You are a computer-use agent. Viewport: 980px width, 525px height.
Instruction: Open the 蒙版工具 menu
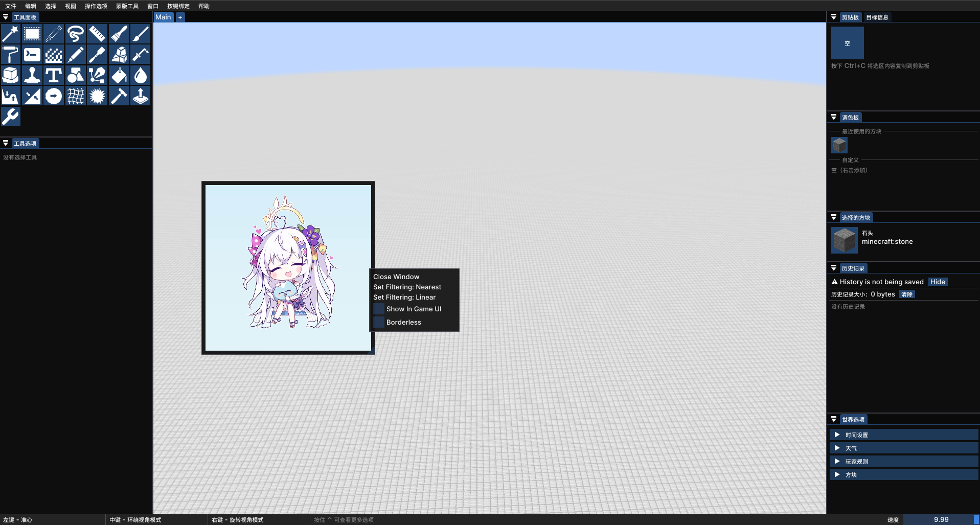(127, 6)
